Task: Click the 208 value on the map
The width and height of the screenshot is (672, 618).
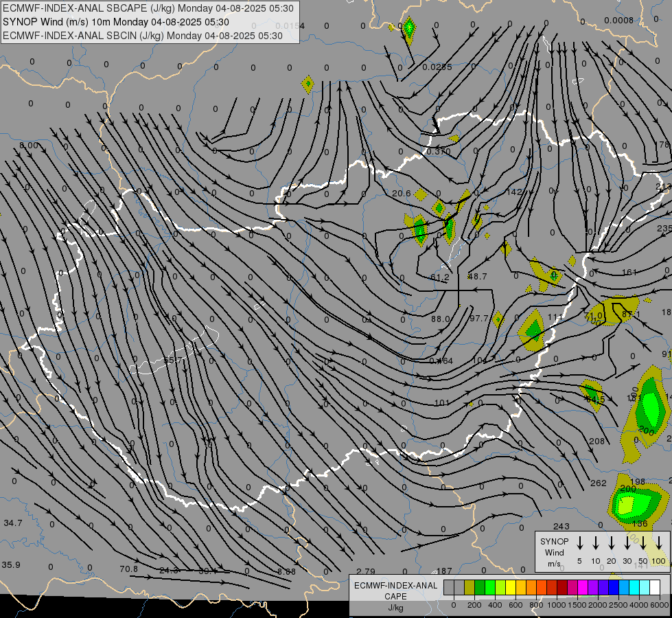Action: (596, 442)
